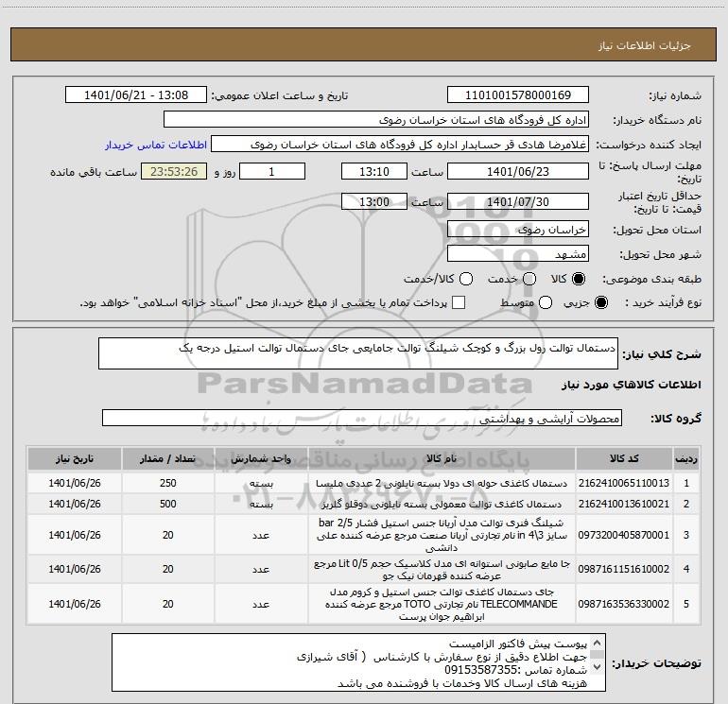Select the جزیی purchase type radio
The image size is (728, 704).
[600, 302]
